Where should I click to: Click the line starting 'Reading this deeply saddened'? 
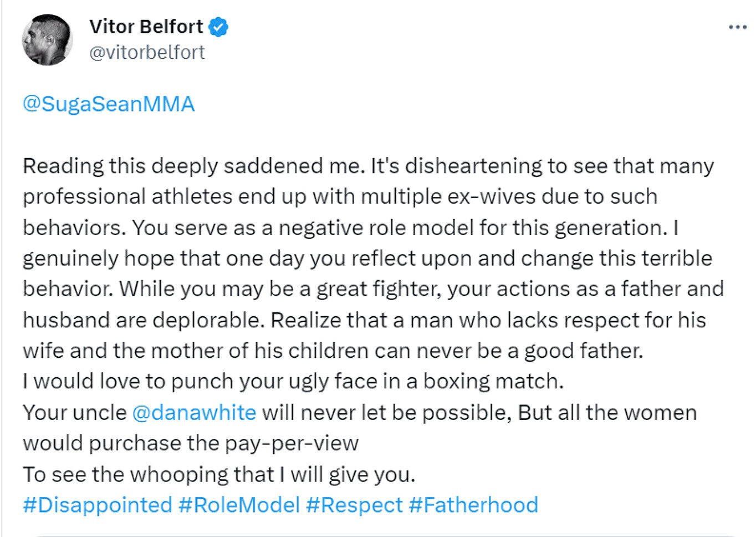pyautogui.click(x=368, y=166)
